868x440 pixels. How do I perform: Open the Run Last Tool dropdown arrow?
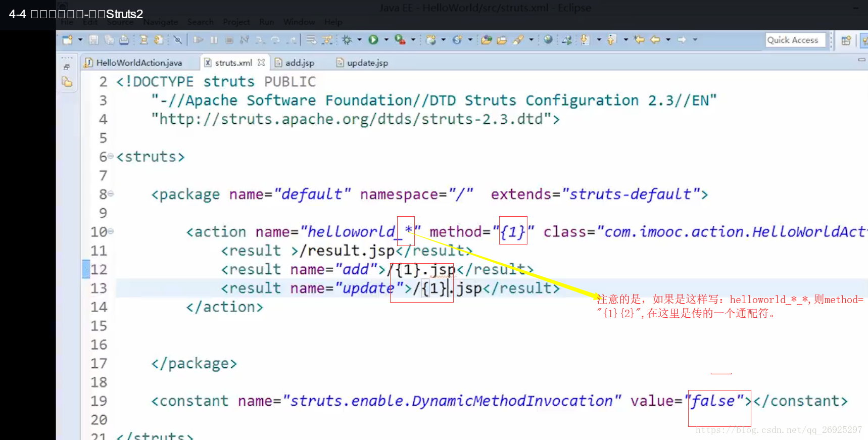pyautogui.click(x=413, y=39)
